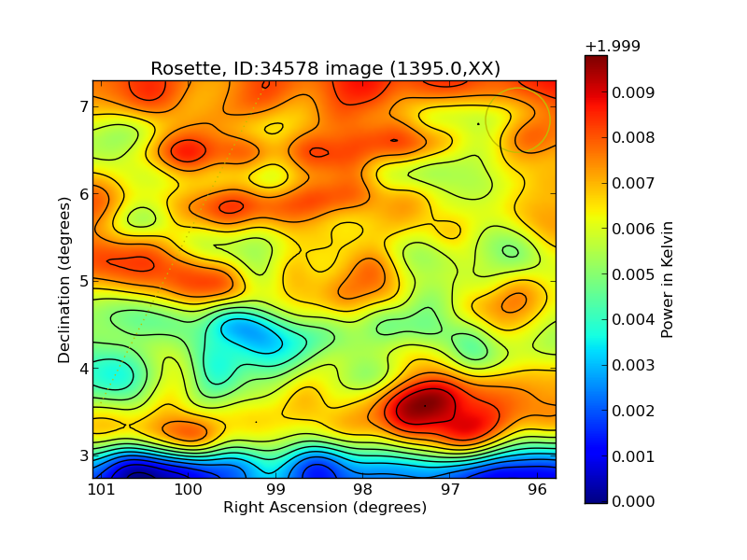
Task: Click the x-axis tick label '99'
Action: (275, 489)
